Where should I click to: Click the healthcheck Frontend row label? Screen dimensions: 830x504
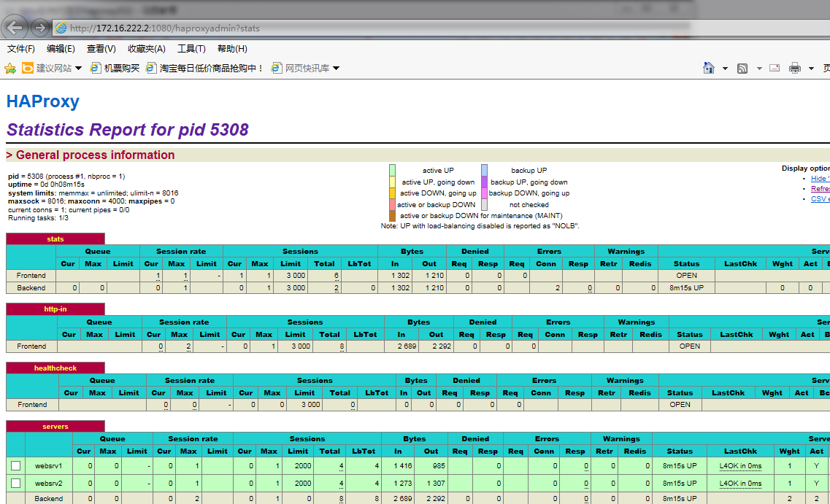pos(32,405)
